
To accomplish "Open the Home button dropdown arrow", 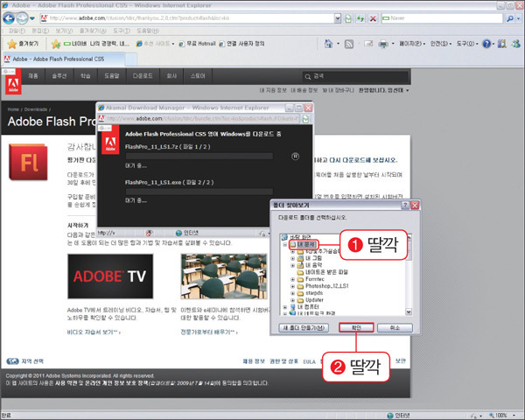I will (x=338, y=44).
